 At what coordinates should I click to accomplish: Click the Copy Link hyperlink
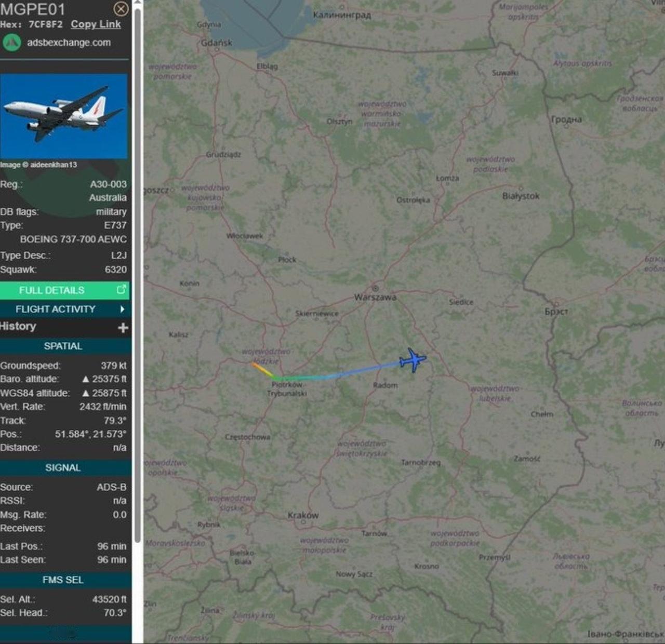pos(96,24)
